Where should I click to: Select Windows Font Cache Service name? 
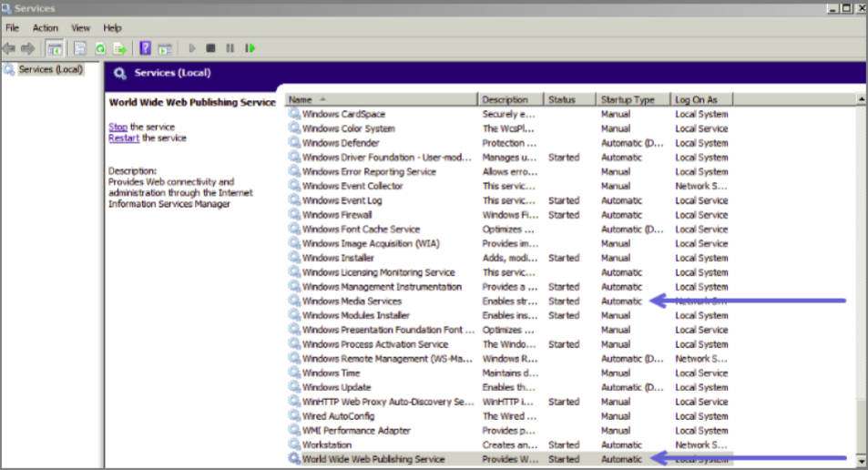[x=361, y=230]
